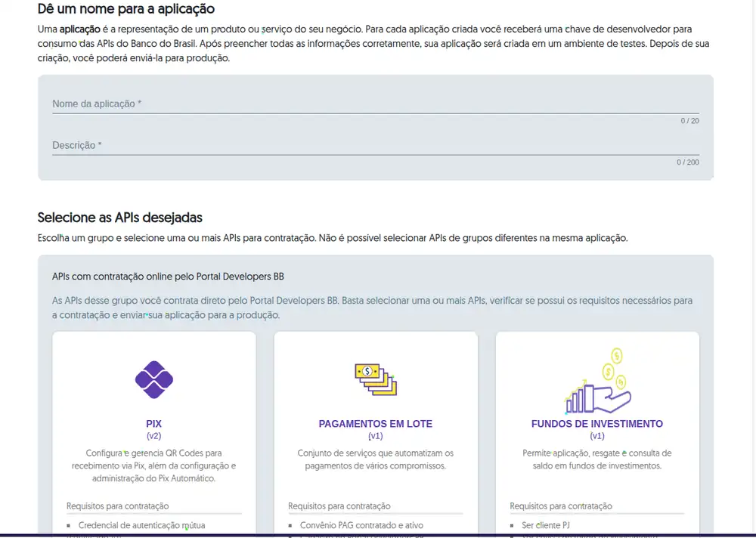Image resolution: width=756 pixels, height=538 pixels.
Task: Click 'Credencial de autenticação mútua' requirement
Action: point(142,525)
